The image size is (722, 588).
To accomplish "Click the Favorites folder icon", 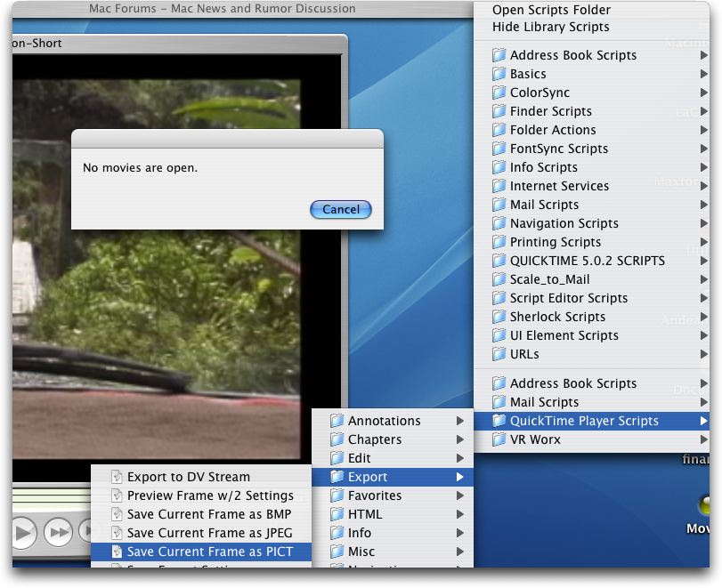I will pos(337,495).
